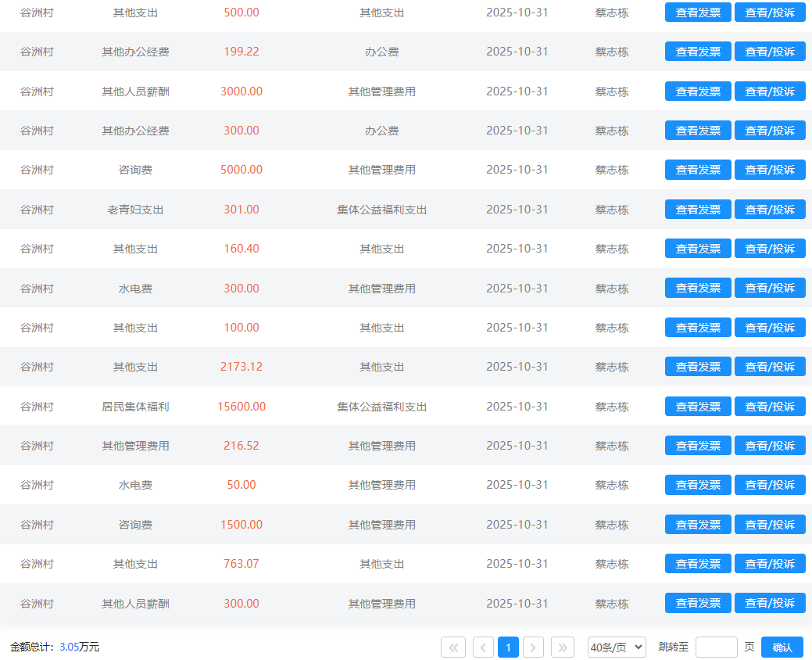Click 查看发票 for the 2173.12 其他支出 row
Viewport: 812px width, 660px height.
(698, 367)
